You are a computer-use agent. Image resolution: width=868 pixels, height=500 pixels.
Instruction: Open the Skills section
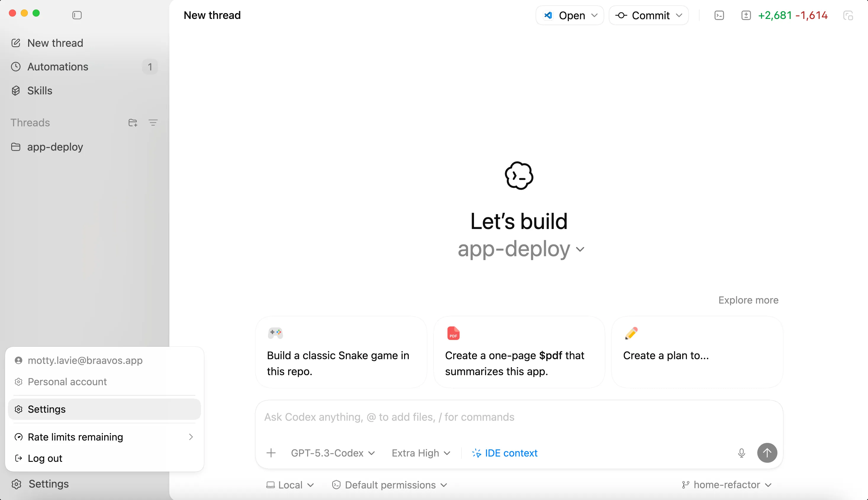point(40,91)
